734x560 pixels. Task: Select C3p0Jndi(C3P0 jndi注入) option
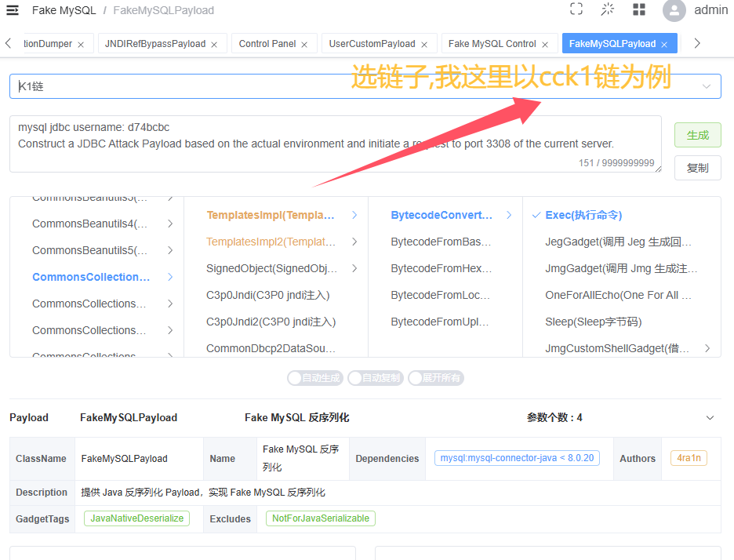pyautogui.click(x=268, y=295)
